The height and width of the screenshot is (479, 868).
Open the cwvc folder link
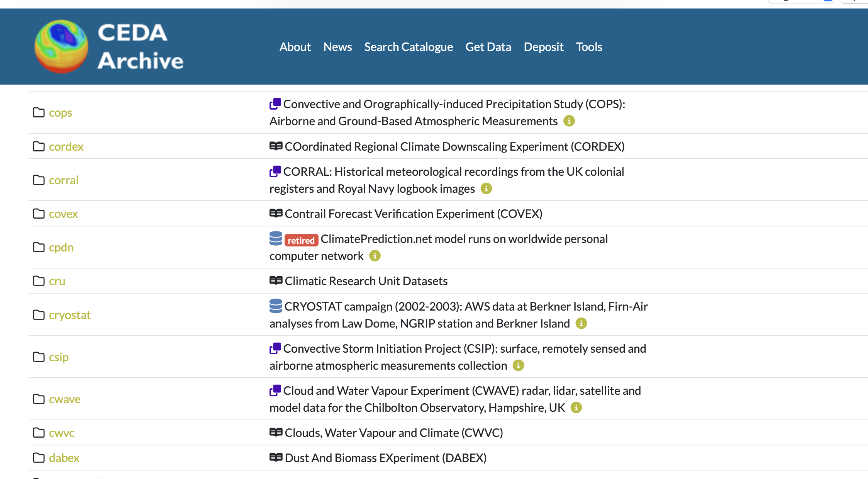(x=62, y=433)
